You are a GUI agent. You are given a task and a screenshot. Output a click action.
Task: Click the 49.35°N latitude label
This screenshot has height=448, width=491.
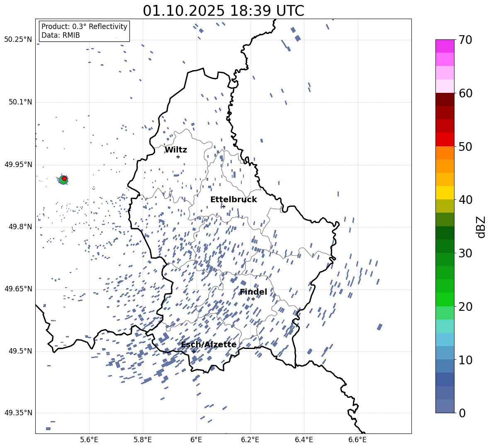(18, 413)
